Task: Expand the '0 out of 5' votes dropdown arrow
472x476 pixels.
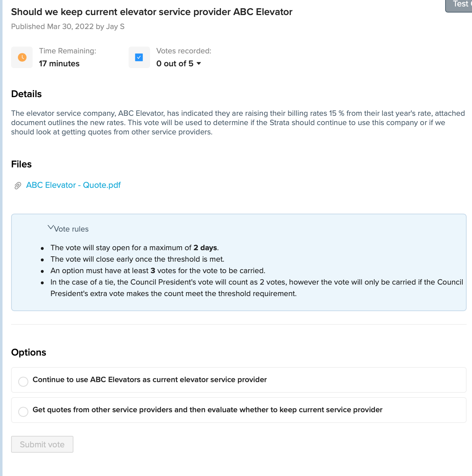Action: [x=199, y=63]
